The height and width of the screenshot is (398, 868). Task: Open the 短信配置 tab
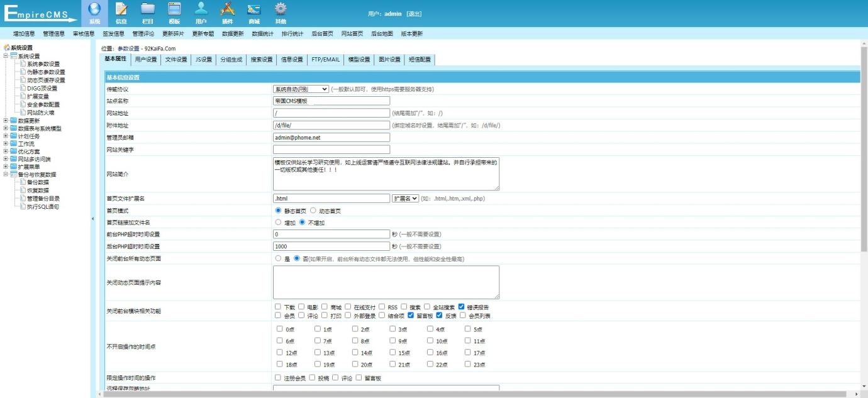(420, 60)
